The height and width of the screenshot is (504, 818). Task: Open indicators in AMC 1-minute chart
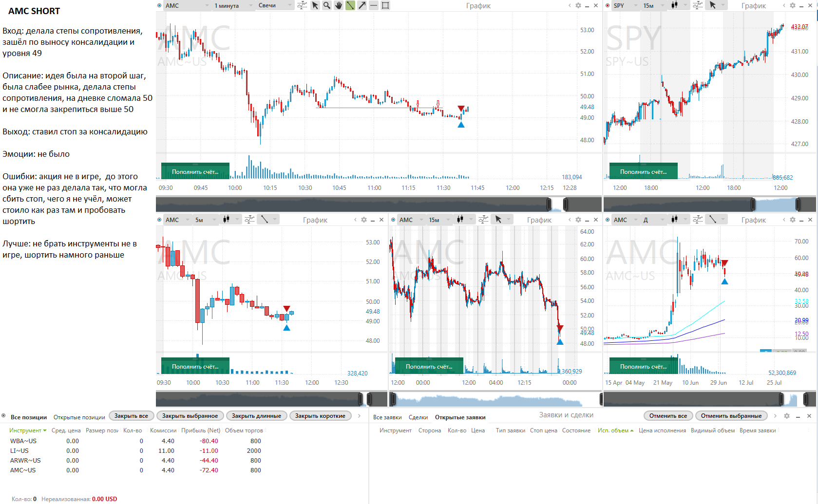[302, 5]
